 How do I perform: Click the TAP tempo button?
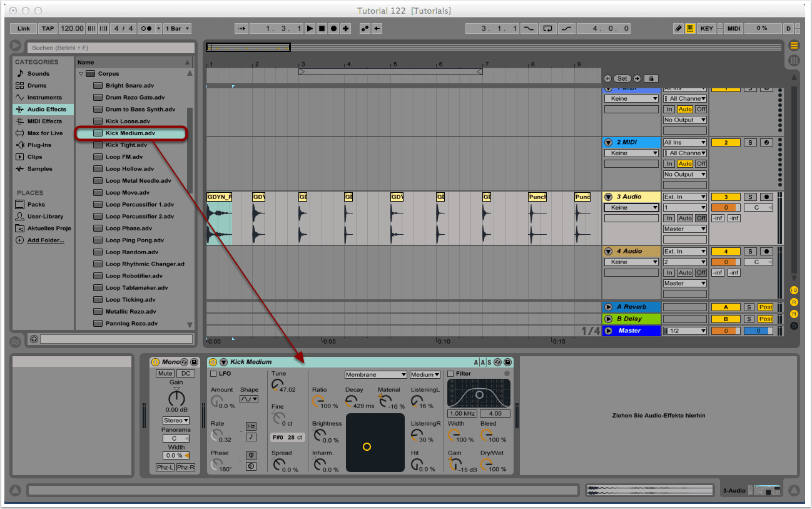[x=48, y=29]
